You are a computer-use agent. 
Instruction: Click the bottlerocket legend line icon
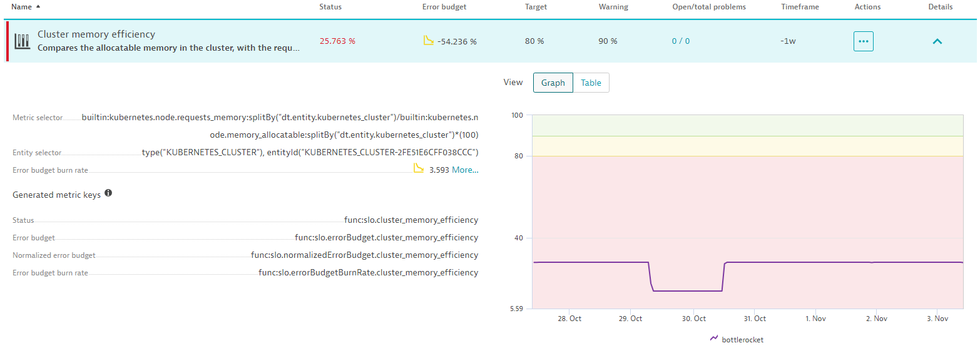714,339
